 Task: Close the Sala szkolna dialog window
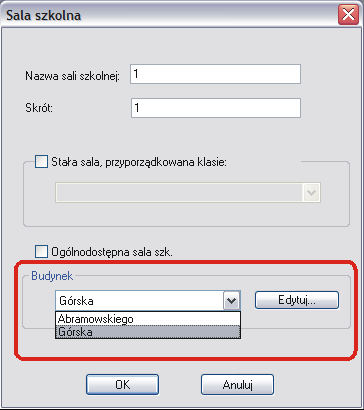click(x=348, y=15)
